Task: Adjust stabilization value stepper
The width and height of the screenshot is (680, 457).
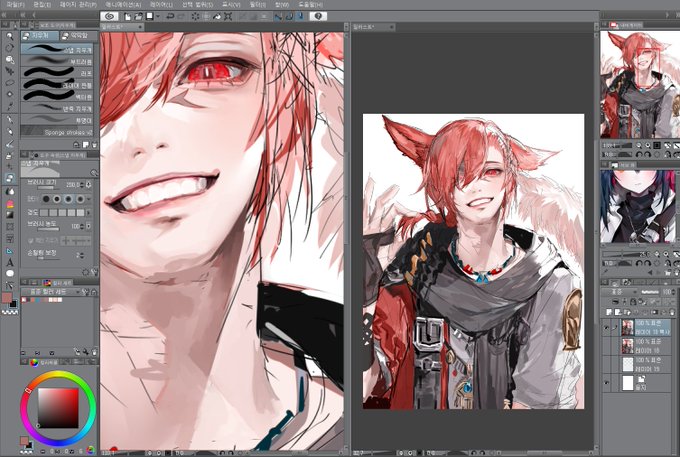Action: pos(82,255)
